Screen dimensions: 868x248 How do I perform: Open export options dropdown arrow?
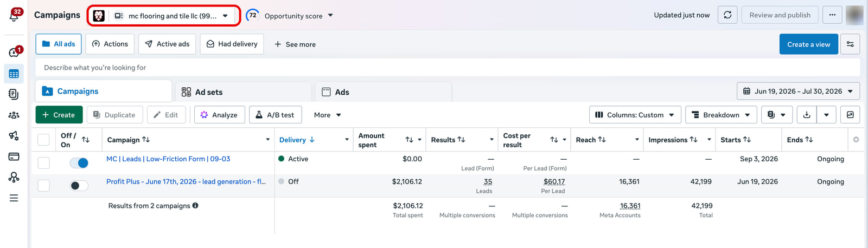point(826,115)
